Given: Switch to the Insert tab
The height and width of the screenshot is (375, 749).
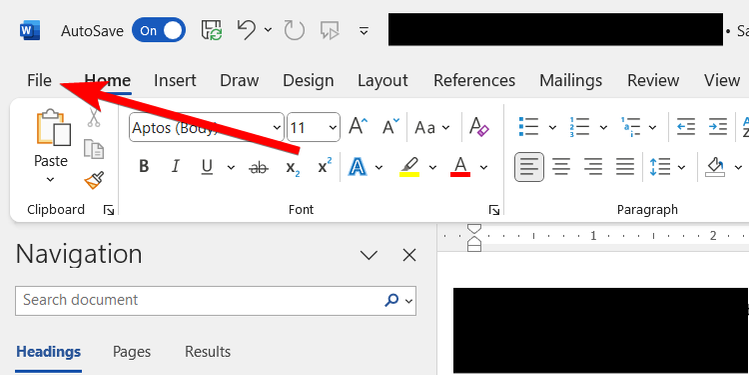Looking at the screenshot, I should tap(175, 80).
